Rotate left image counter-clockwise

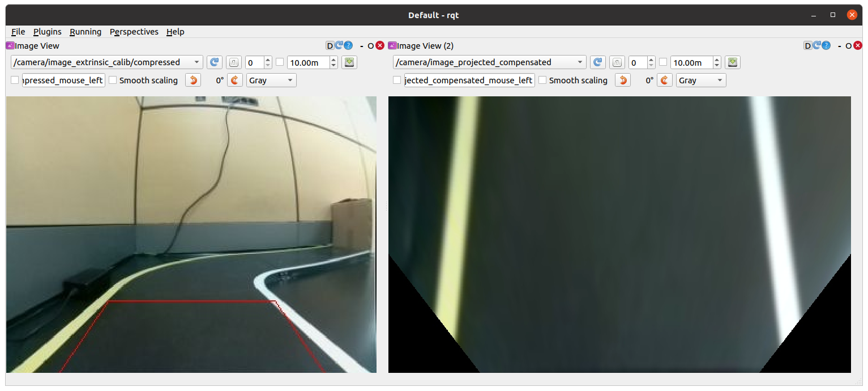coord(193,80)
